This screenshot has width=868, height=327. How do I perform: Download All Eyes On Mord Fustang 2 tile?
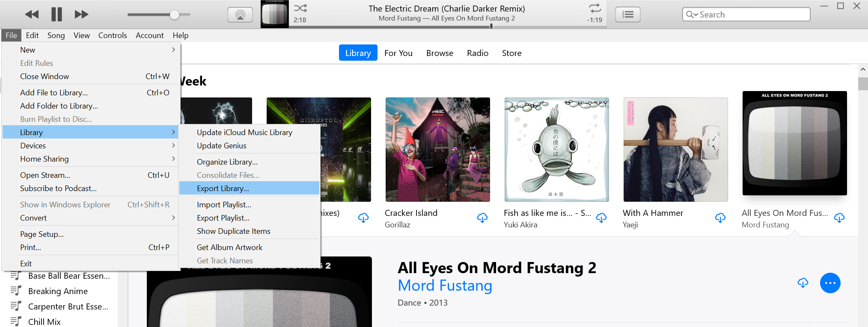click(x=839, y=218)
